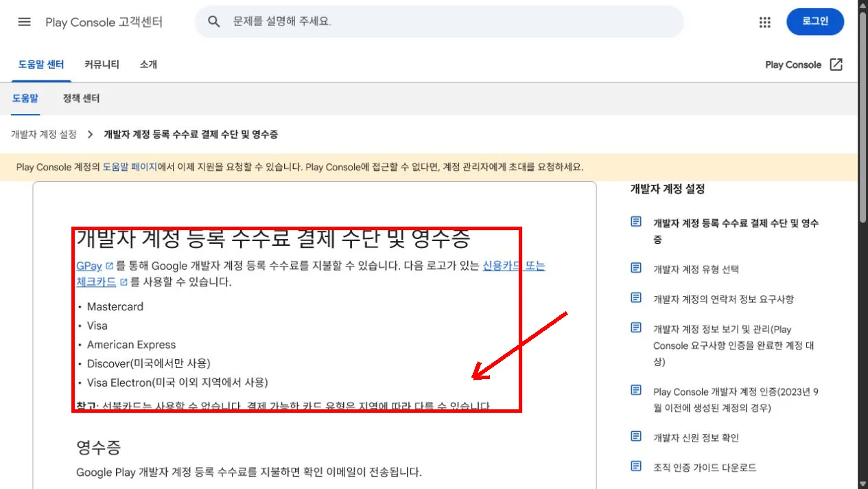868x489 pixels.
Task: Click the American Express list item
Action: click(131, 345)
